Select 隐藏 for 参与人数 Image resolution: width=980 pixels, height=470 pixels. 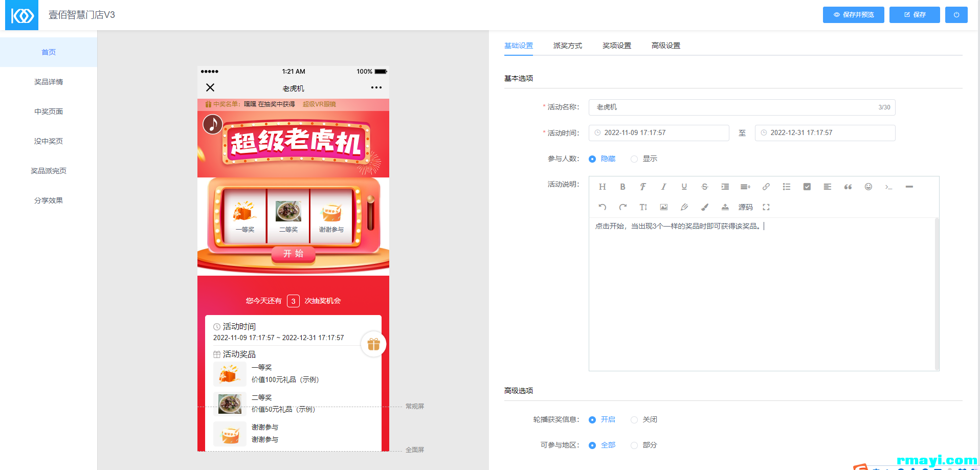click(602, 159)
